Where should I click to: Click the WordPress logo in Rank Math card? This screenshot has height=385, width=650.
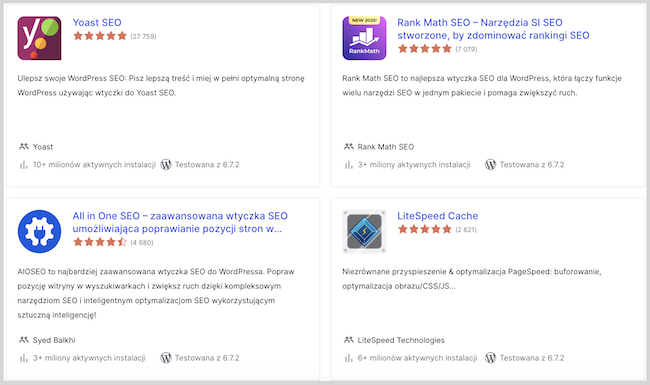[x=490, y=165]
